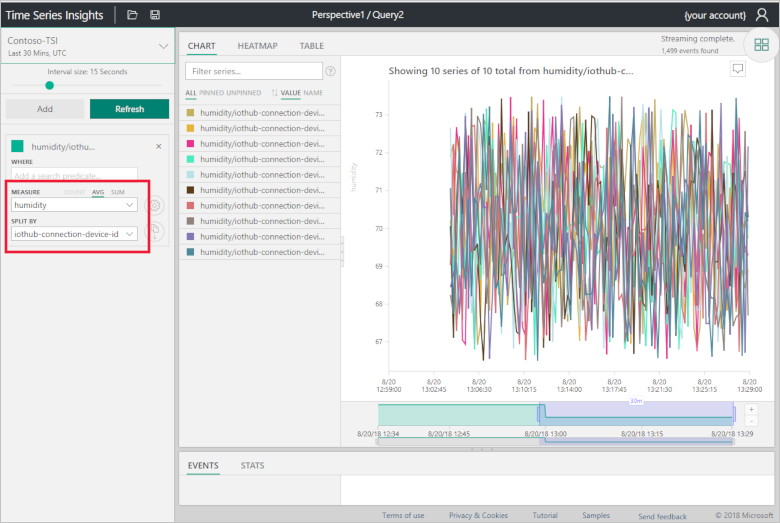Toggle the salmon red humidity series swatch
The height and width of the screenshot is (523, 780).
(x=190, y=205)
